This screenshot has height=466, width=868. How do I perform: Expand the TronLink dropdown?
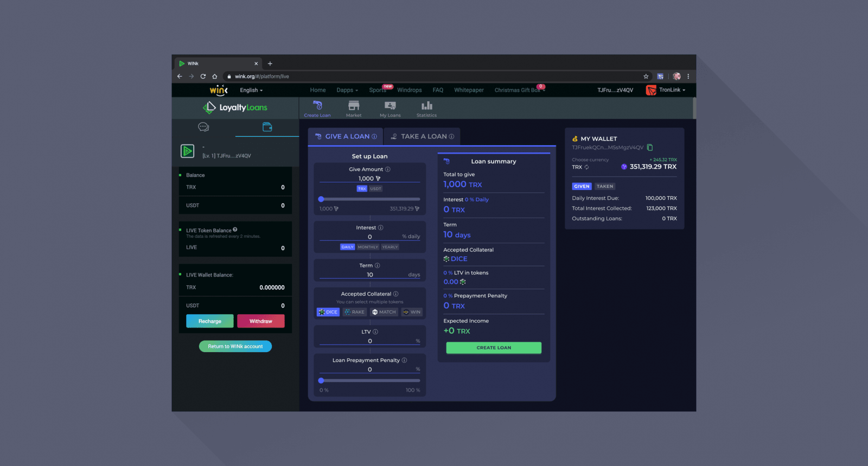coord(672,90)
